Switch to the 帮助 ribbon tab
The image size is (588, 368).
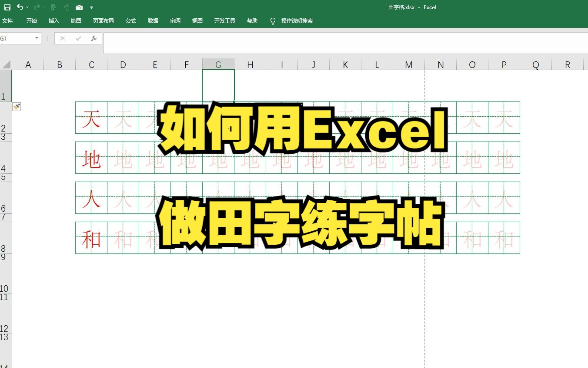tap(252, 21)
